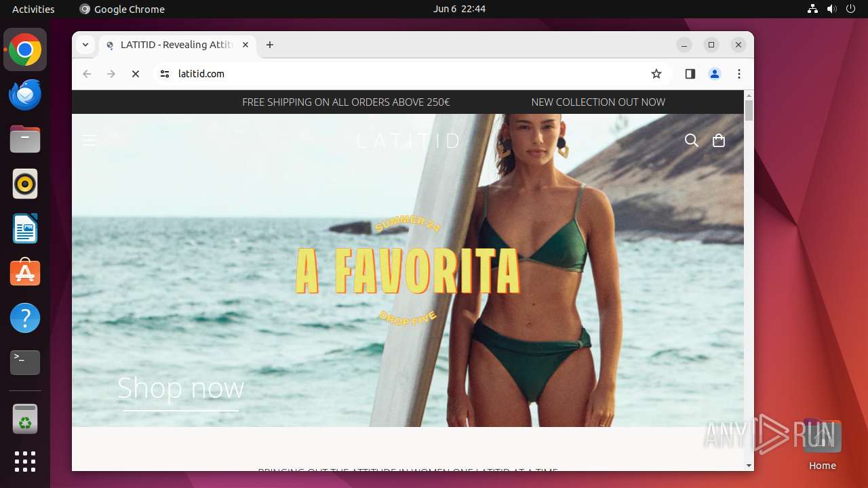Open LibreOffice Writer from the dock
The height and width of the screenshot is (488, 868).
pyautogui.click(x=25, y=229)
